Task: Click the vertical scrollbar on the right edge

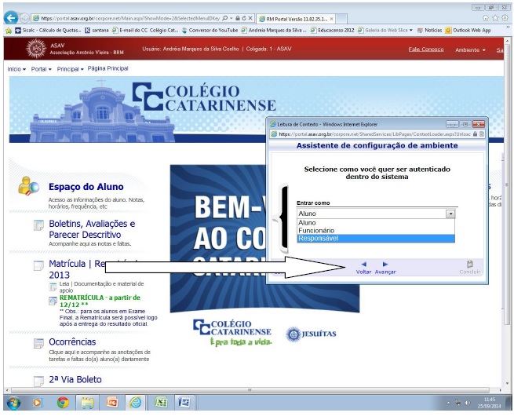Action: [x=507, y=184]
